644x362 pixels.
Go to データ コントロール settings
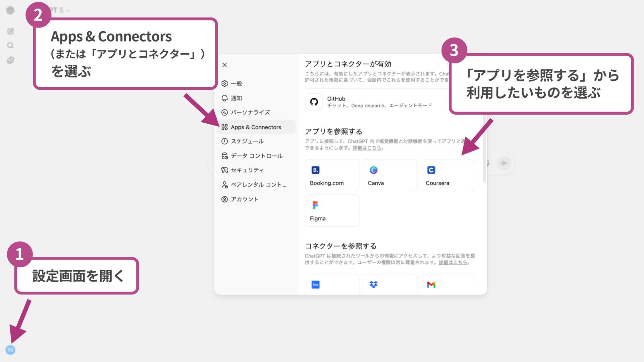[257, 156]
